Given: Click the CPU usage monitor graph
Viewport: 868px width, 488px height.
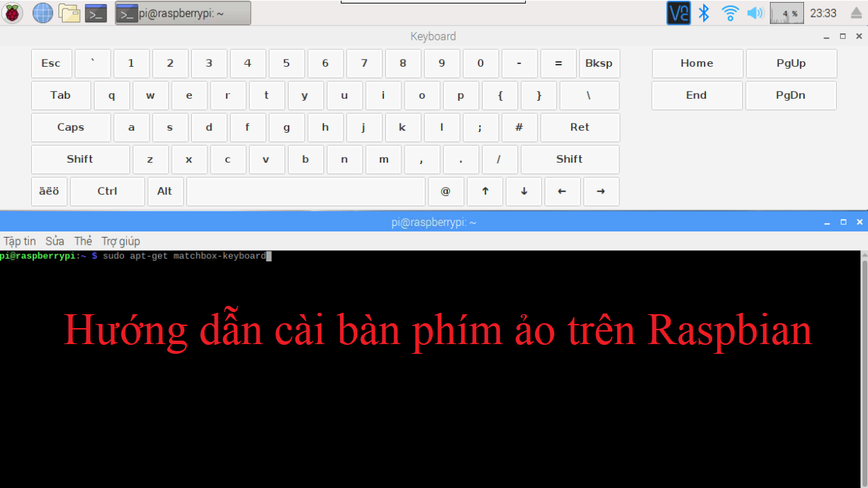Looking at the screenshot, I should coord(787,13).
